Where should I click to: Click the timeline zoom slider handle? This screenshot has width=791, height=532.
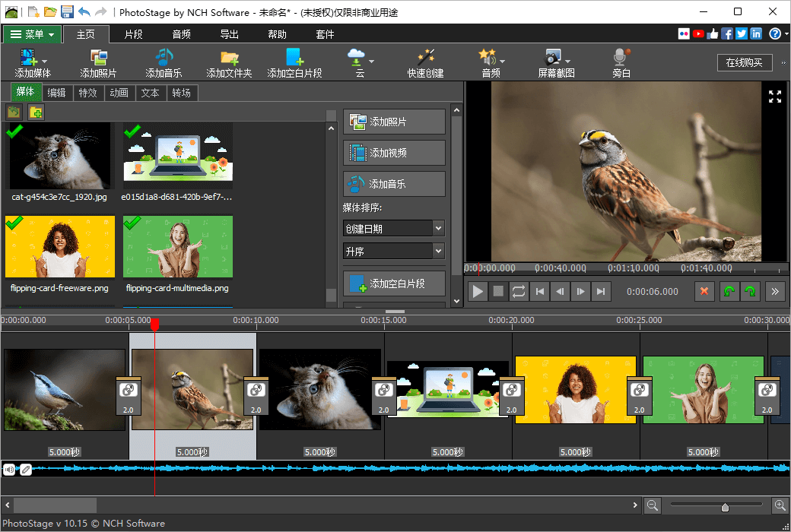(x=725, y=506)
